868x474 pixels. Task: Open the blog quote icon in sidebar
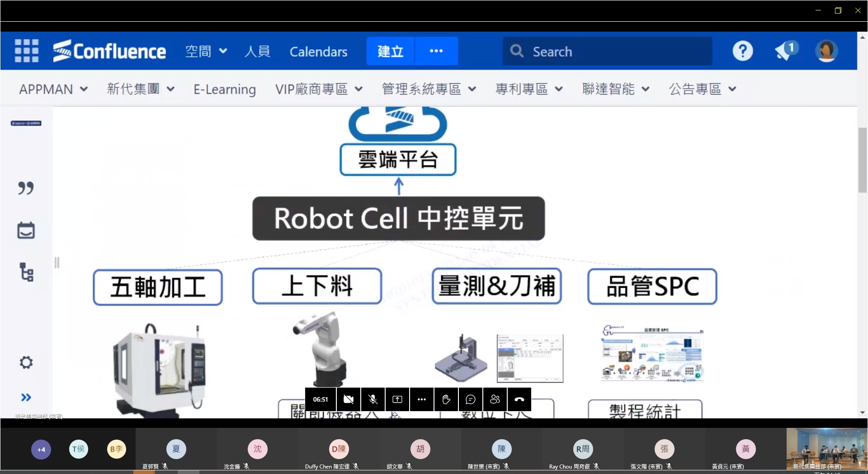[x=26, y=188]
